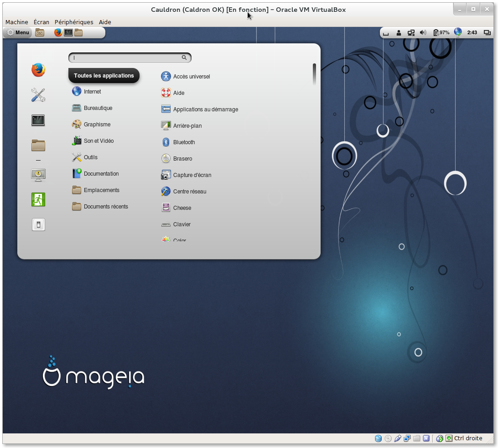The image size is (498, 448).
Task: Launch Brasero disc burner
Action: click(176, 159)
